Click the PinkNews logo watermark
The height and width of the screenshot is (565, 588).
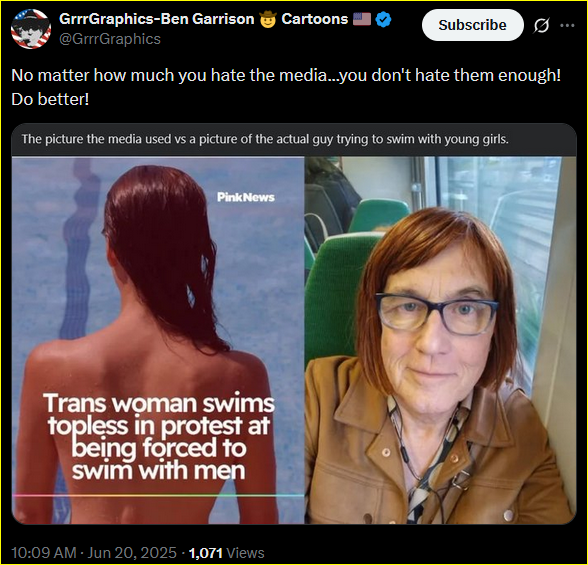246,197
